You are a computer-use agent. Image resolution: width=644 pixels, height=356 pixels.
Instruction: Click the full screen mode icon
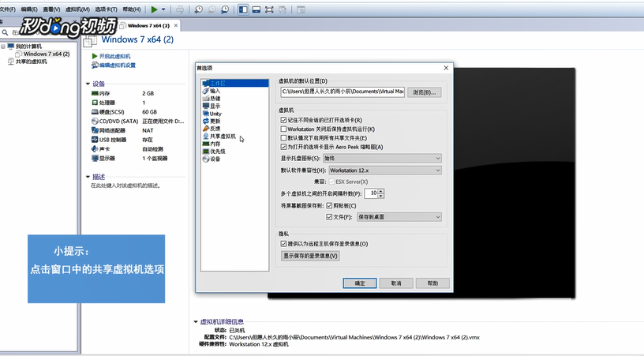(x=269, y=9)
